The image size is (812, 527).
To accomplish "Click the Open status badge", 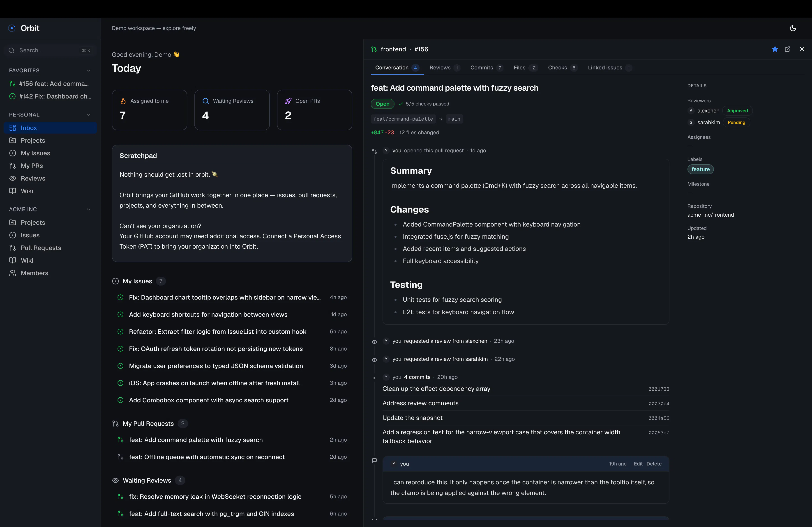I will pyautogui.click(x=383, y=104).
